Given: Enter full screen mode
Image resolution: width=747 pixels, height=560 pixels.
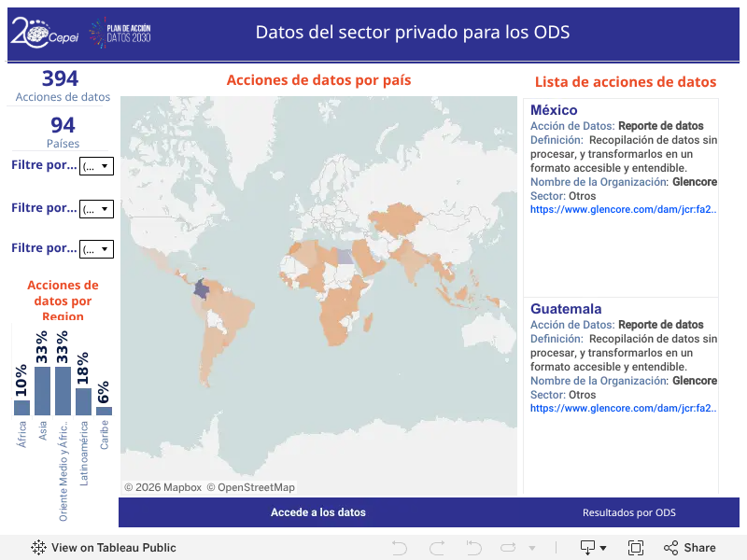Looking at the screenshot, I should pos(636,548).
